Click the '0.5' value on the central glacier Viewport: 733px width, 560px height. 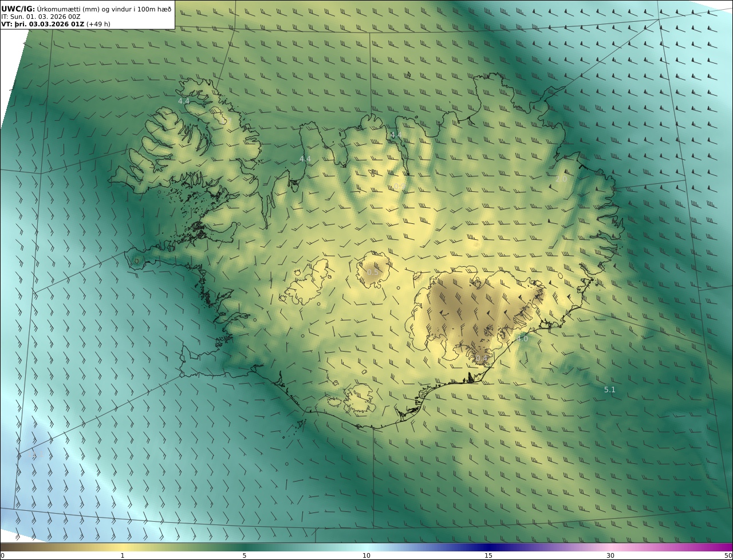pos(373,272)
